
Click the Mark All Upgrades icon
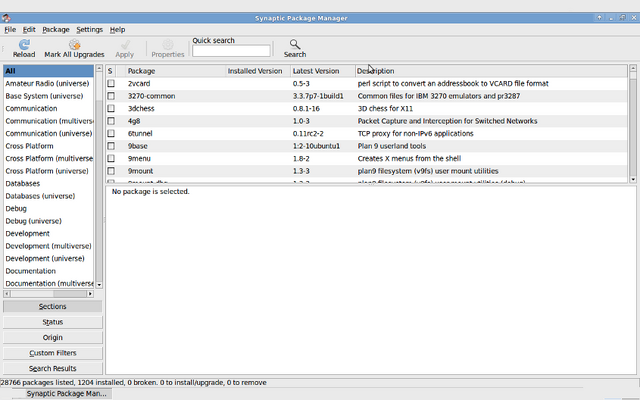(74, 44)
